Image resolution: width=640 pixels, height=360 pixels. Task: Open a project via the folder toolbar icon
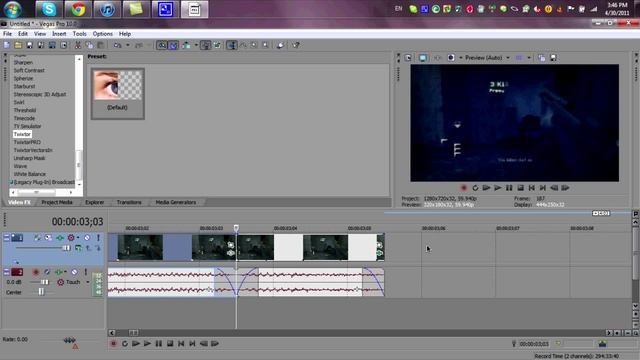[x=18, y=45]
